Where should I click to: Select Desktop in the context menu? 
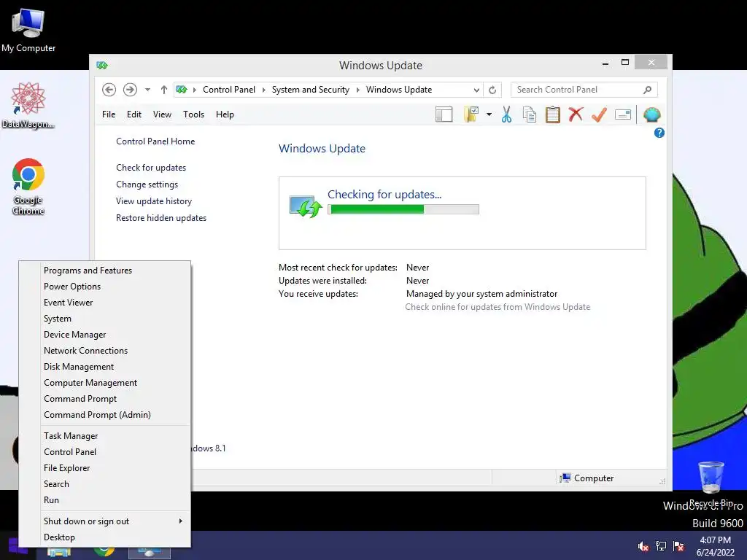click(x=59, y=537)
